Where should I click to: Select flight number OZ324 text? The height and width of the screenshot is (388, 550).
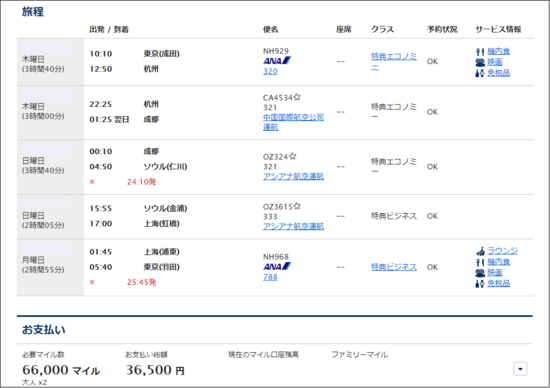tap(276, 156)
